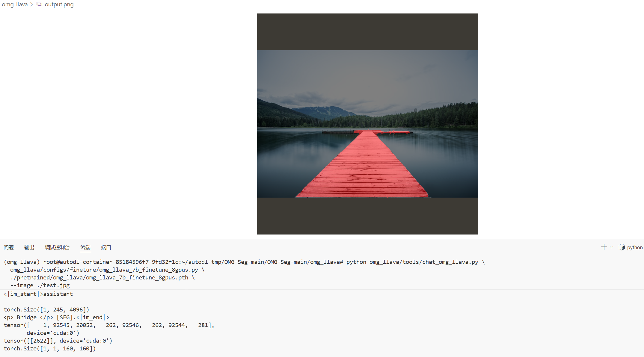This screenshot has height=357, width=644.
Task: Open the terminal launch profile dropdown chevron
Action: click(612, 247)
